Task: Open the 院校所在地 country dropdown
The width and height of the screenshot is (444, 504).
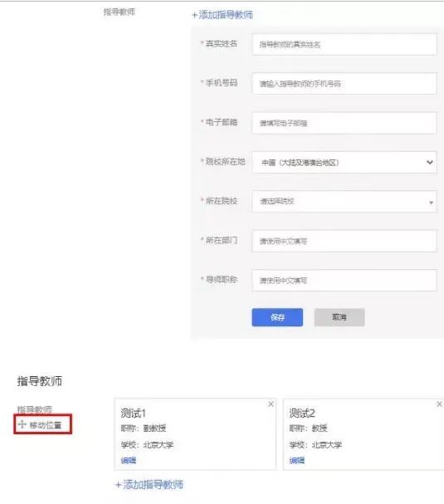Action: 344,162
